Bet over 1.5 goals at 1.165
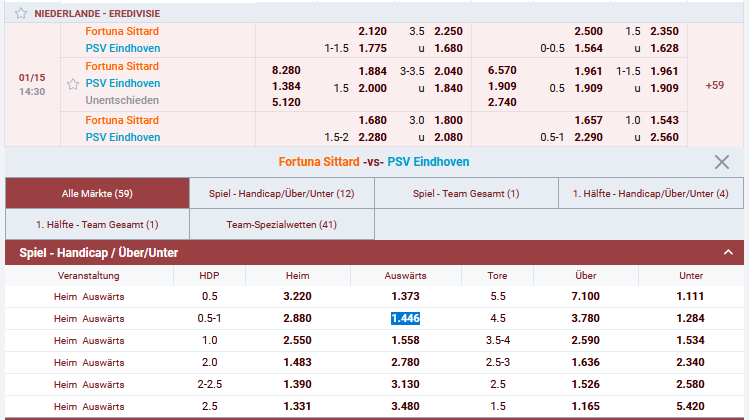The image size is (749, 420). 585,406
